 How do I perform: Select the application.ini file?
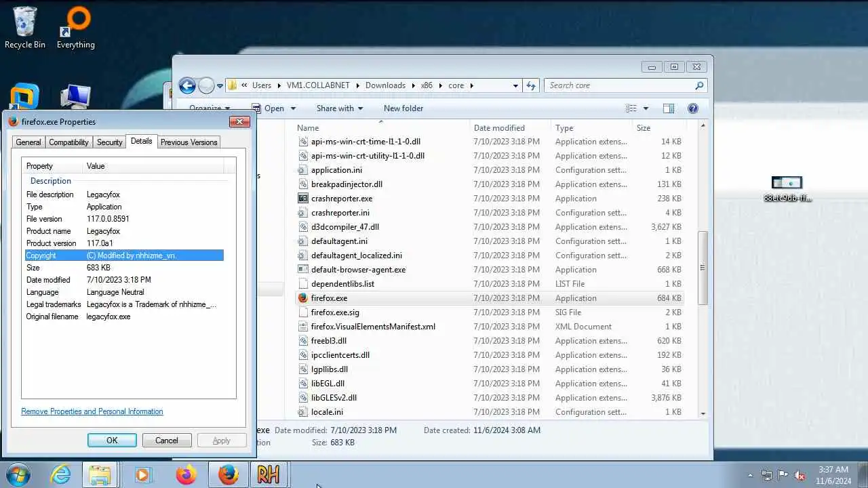pyautogui.click(x=336, y=170)
